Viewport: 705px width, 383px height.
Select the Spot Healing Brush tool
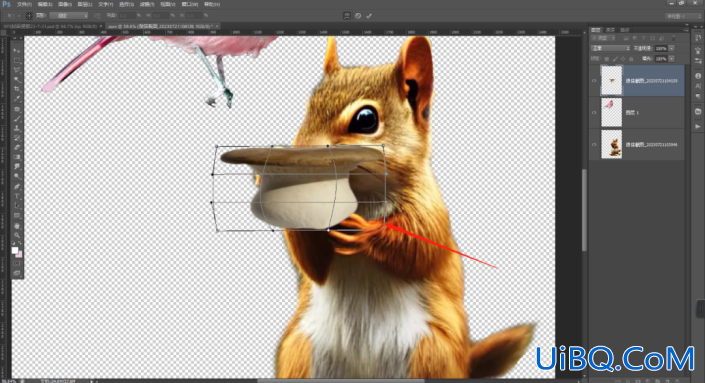pos(17,109)
